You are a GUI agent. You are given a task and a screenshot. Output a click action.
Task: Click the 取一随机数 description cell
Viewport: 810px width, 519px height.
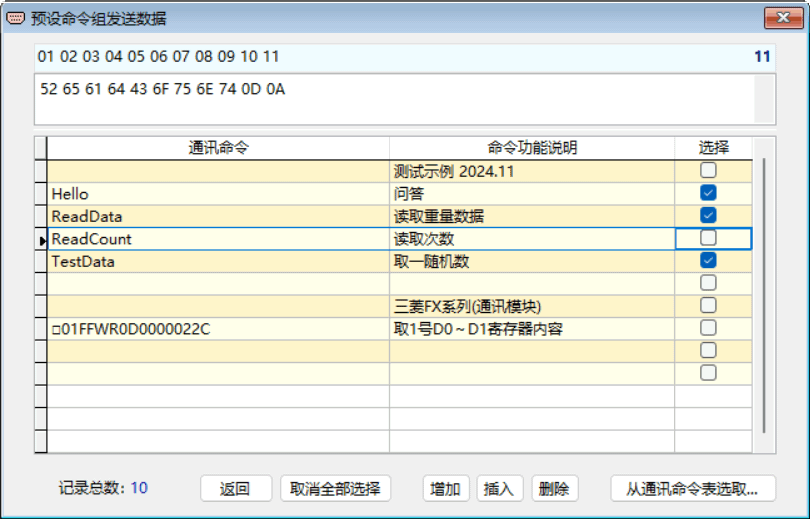532,261
